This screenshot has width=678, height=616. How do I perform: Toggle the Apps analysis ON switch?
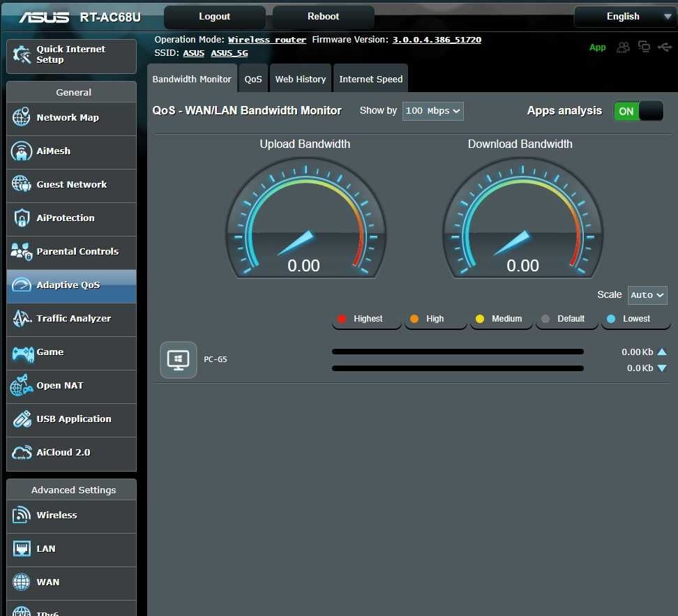[639, 111]
